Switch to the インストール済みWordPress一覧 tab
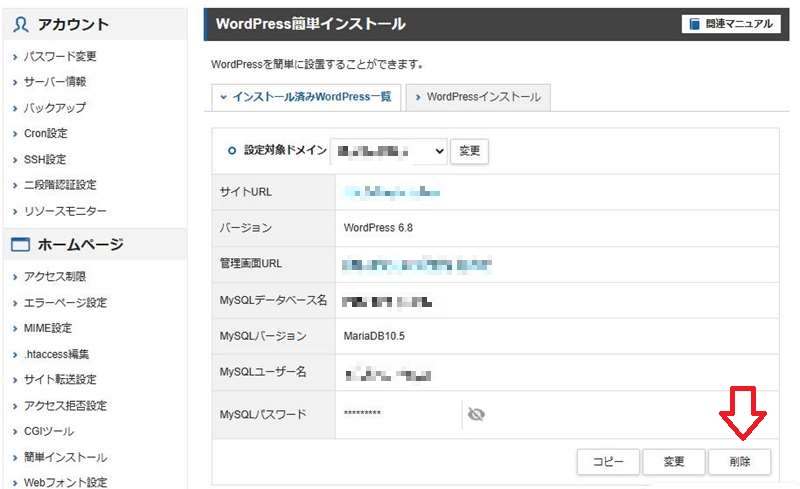 click(x=306, y=97)
